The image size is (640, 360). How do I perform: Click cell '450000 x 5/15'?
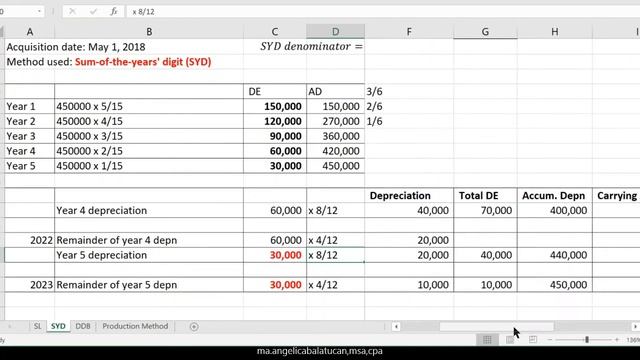pos(149,107)
